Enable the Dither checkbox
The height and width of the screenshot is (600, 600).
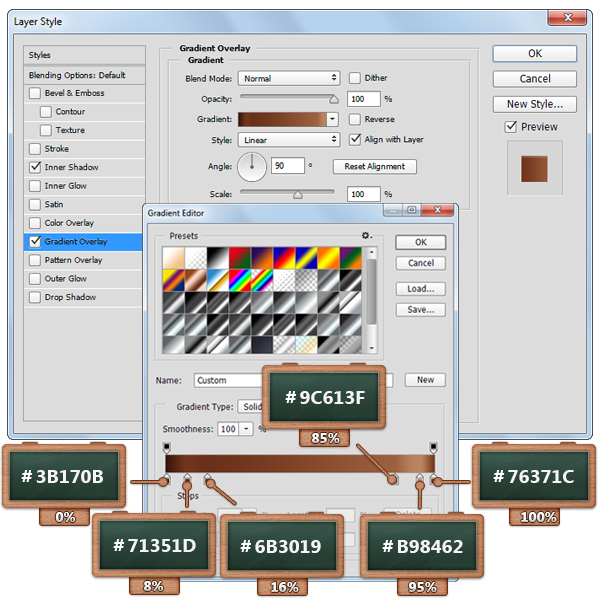coord(355,78)
